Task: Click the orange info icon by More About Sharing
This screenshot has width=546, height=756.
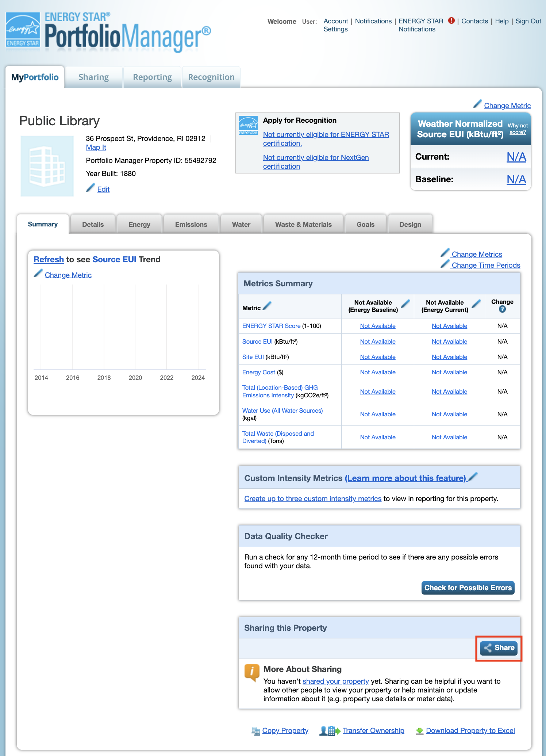Action: pos(252,672)
